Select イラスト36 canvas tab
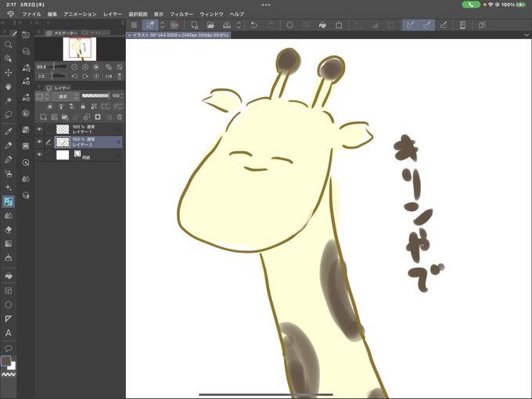 coord(178,35)
